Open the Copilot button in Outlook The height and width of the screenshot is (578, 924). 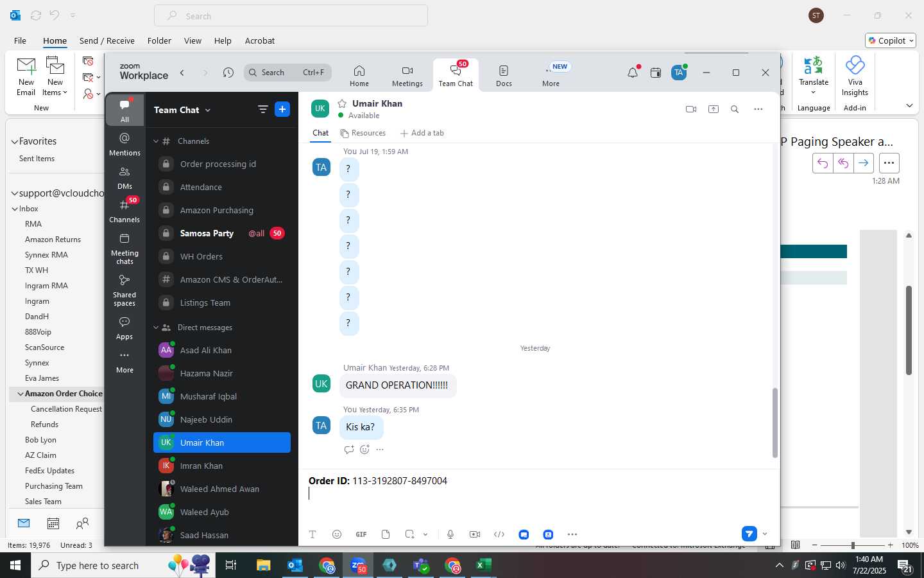(891, 40)
